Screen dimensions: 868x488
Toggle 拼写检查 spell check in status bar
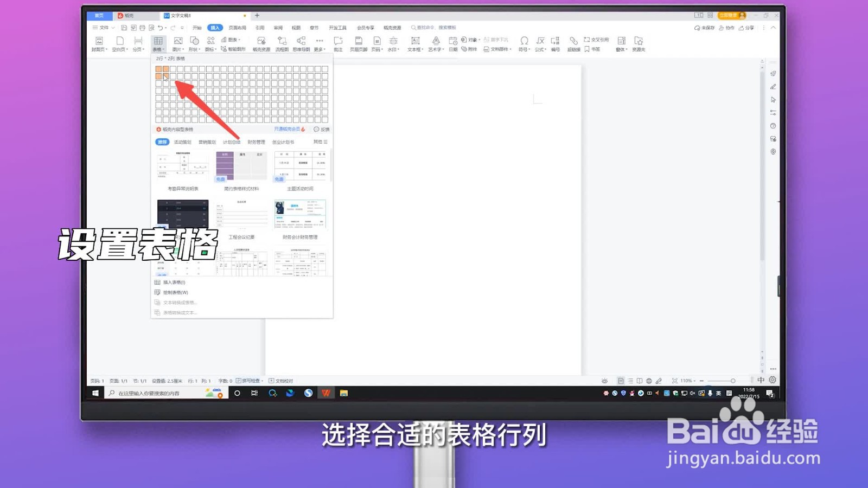pos(250,381)
